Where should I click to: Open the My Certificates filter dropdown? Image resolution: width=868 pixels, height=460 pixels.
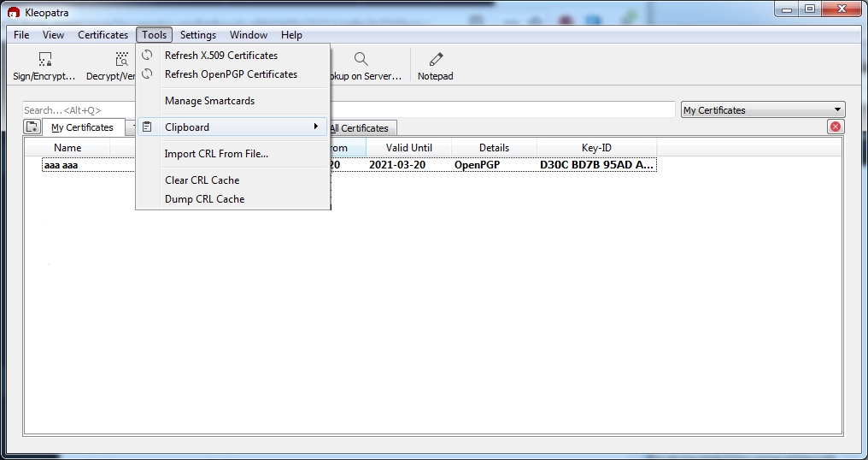tap(763, 109)
